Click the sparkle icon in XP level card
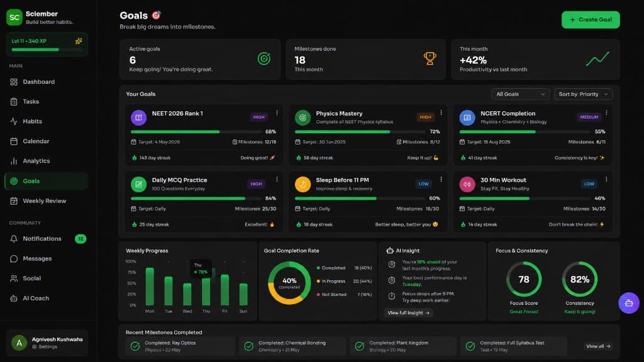Viewport: 644px width, 362px height. coord(79,41)
